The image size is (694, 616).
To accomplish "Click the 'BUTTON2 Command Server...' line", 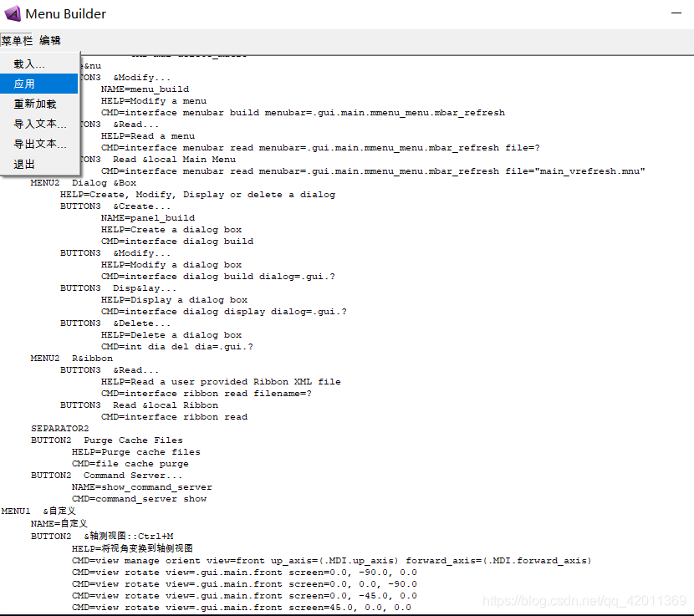I will click(x=106, y=475).
